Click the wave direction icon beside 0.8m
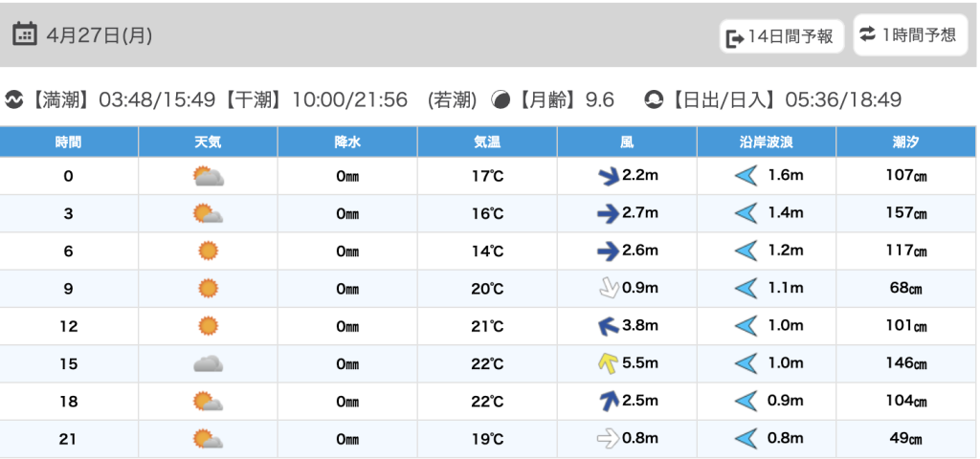Viewport: 980px width, 459px height. tap(746, 439)
